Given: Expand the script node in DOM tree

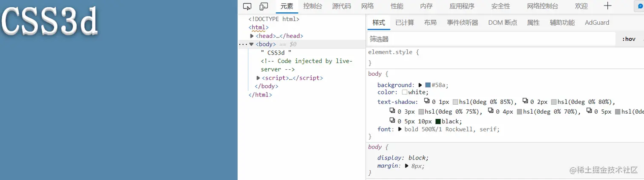Looking at the screenshot, I should [x=258, y=78].
